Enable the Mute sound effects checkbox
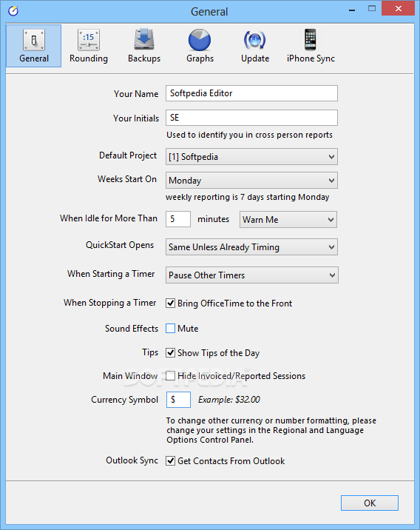420x530 pixels. 171,329
